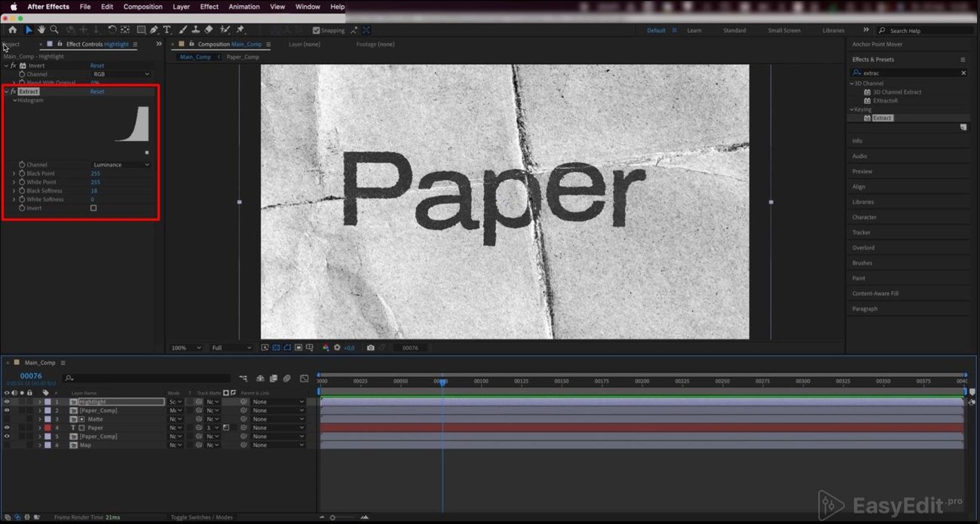Screen dimensions: 980x524
Task: Expand the Black Softness property
Action: pos(14,191)
